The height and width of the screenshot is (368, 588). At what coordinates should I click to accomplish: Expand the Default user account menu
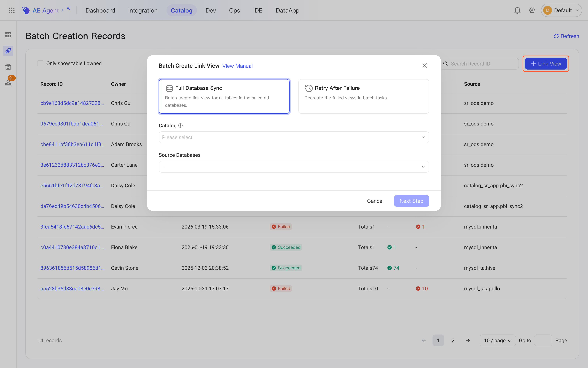(x=561, y=10)
